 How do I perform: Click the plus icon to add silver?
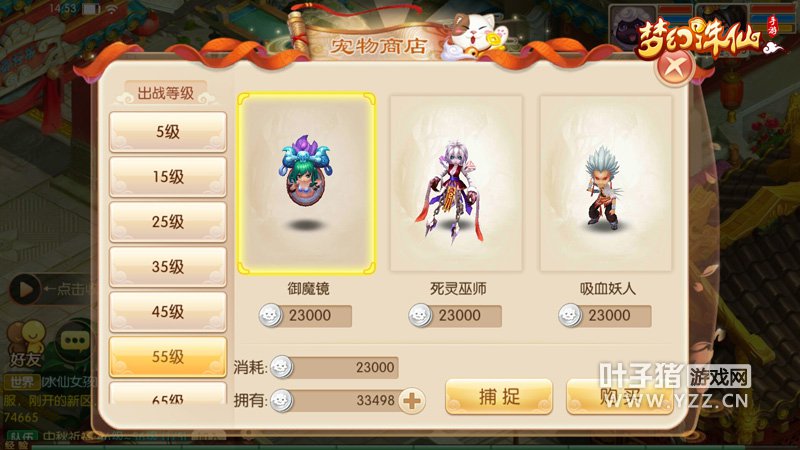412,401
